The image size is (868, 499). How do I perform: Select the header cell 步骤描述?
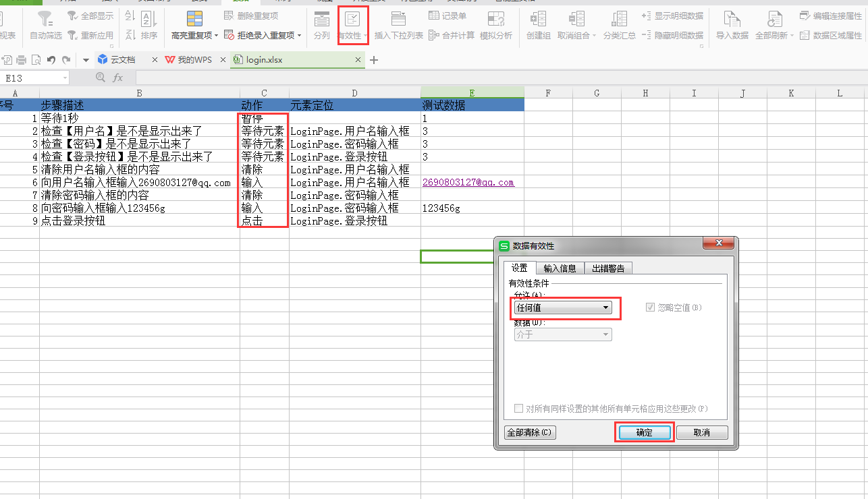(140, 105)
